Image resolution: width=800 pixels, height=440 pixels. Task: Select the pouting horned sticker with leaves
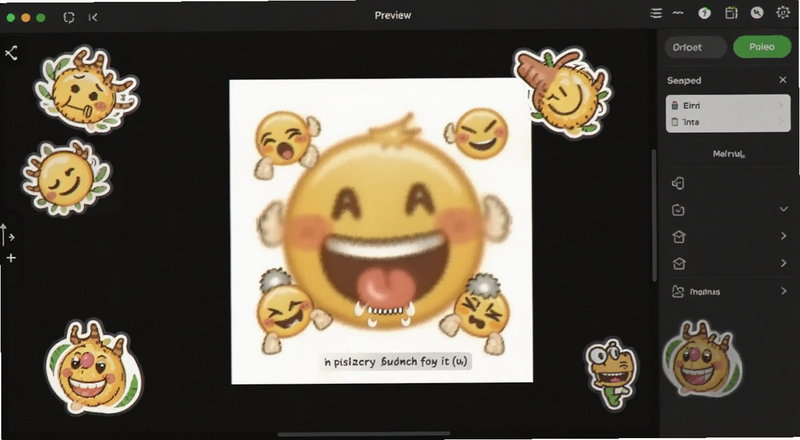(85, 89)
